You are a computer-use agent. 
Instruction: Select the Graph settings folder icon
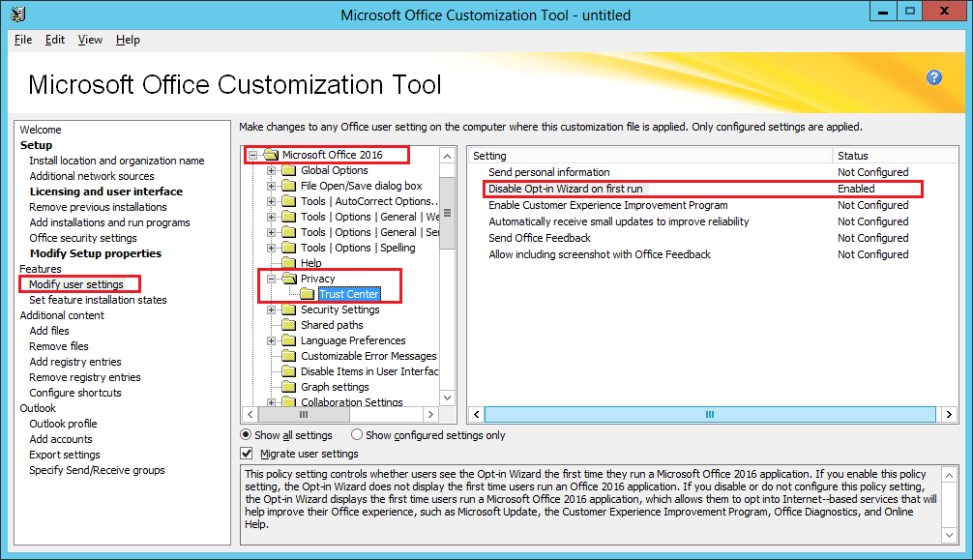click(288, 387)
